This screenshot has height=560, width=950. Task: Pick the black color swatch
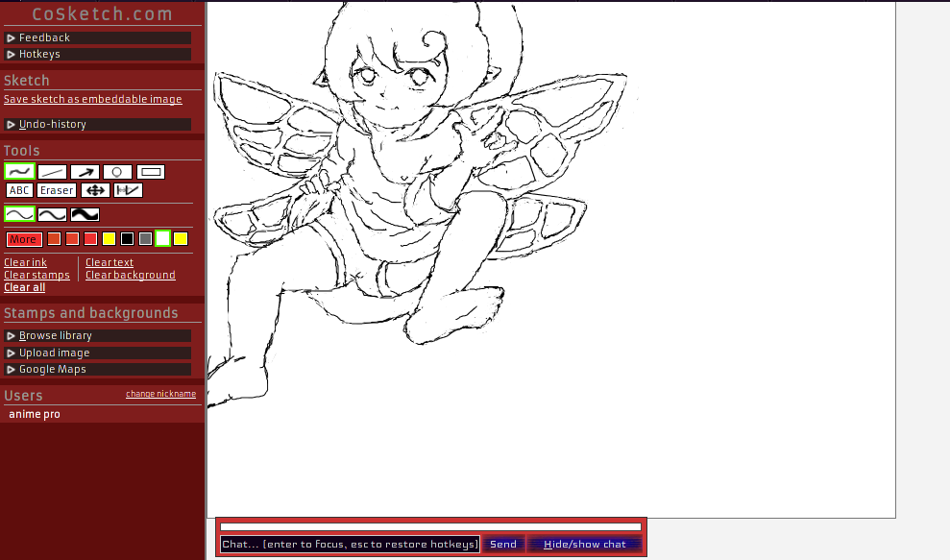tap(127, 239)
